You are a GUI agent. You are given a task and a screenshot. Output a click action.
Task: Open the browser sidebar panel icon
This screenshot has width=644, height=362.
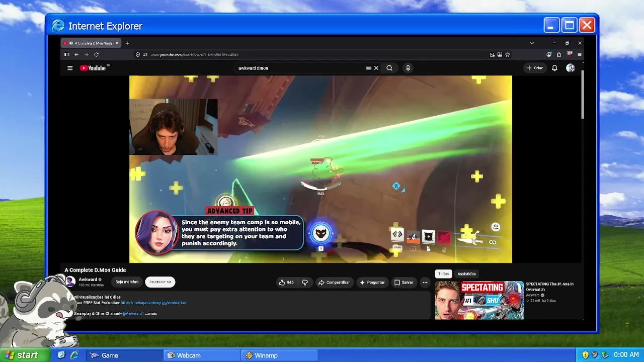(x=66, y=55)
